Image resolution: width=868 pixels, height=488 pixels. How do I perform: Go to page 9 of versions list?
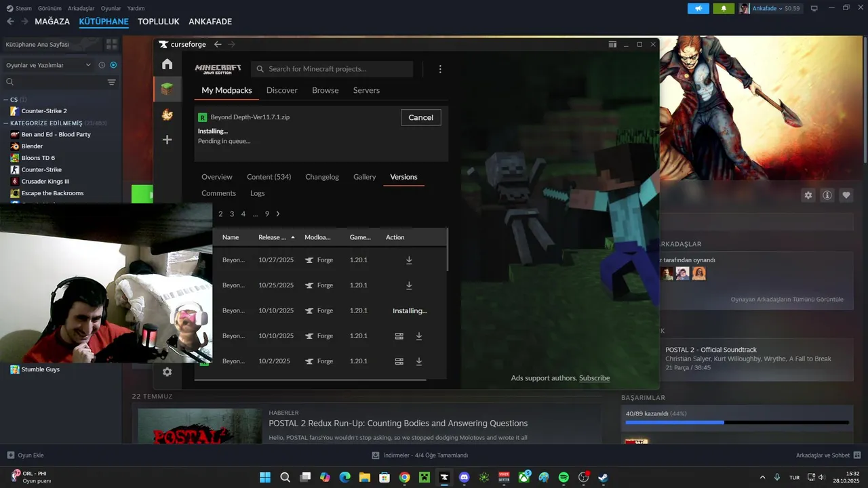pyautogui.click(x=267, y=213)
